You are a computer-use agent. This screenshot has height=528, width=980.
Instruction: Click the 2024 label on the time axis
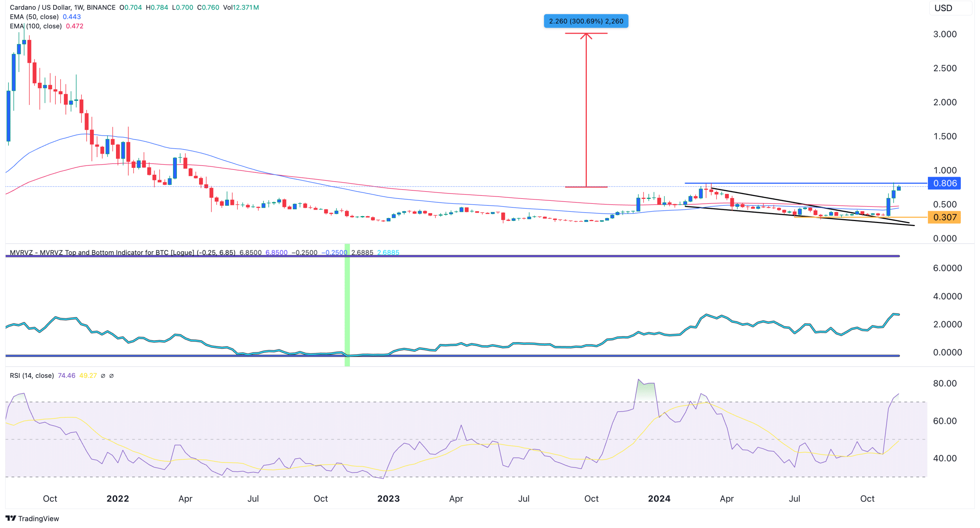[659, 498]
